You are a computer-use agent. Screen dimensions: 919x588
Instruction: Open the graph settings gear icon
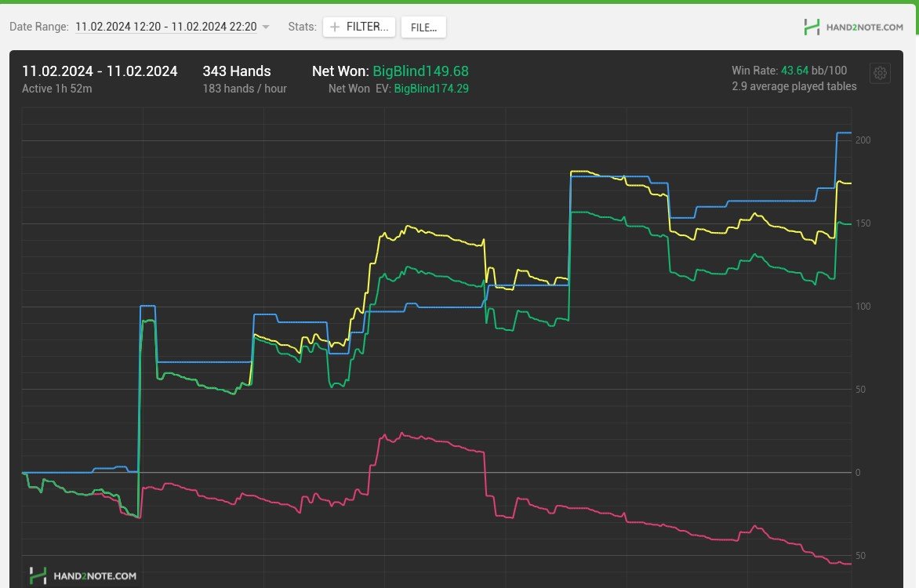pos(880,73)
